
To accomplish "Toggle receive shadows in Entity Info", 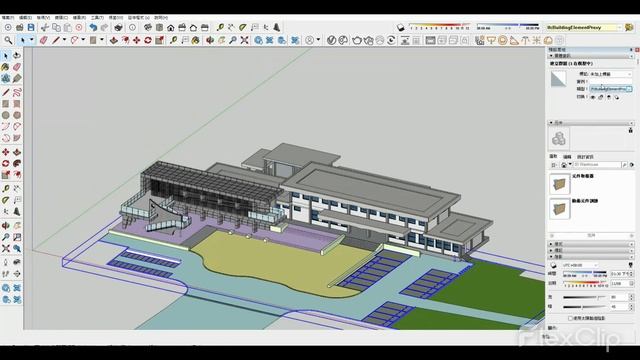I will [609, 97].
